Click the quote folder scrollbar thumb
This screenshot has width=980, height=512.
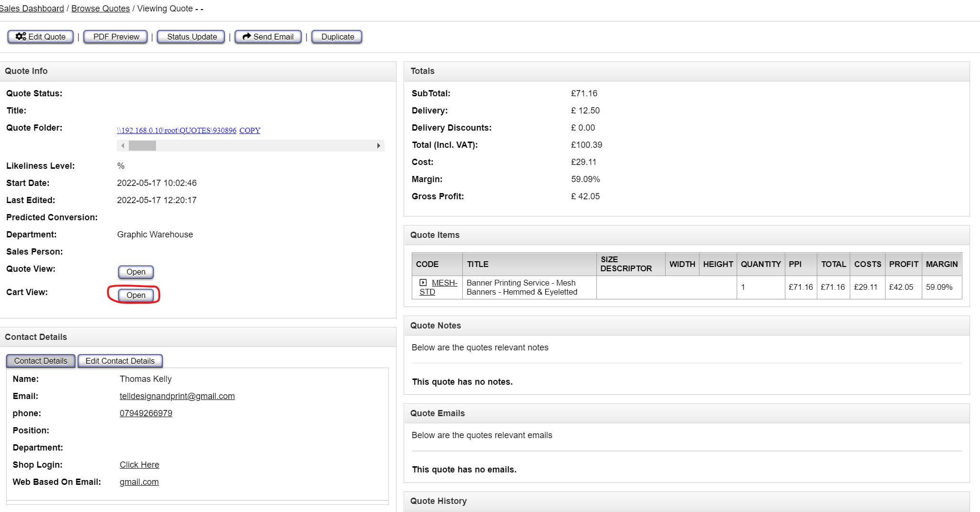[x=142, y=146]
